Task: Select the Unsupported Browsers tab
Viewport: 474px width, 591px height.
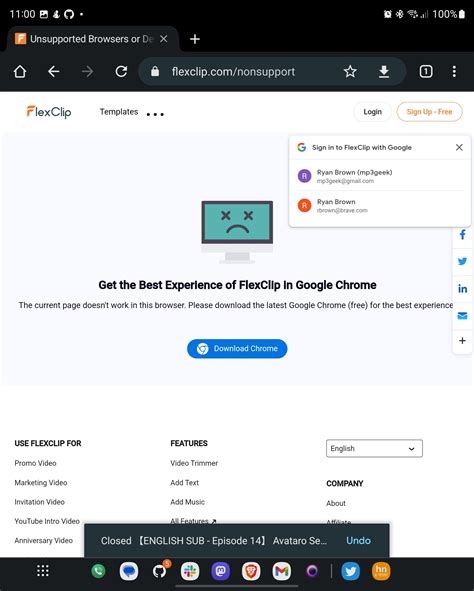Action: tap(92, 39)
